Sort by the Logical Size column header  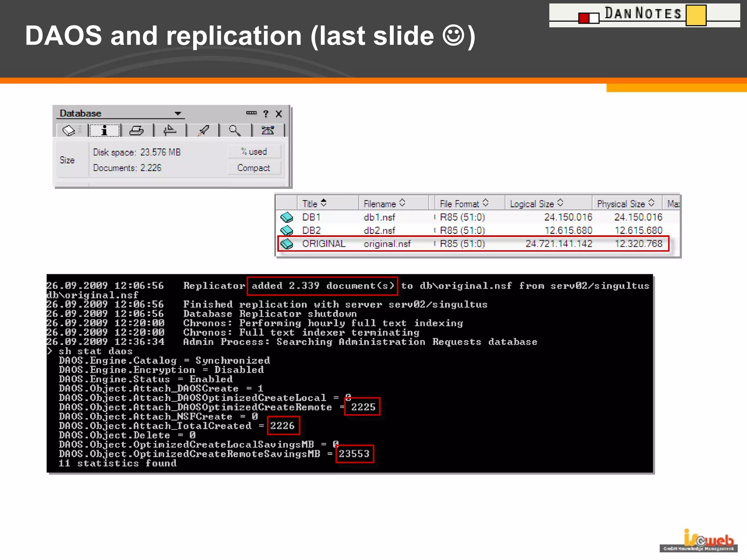(548, 203)
